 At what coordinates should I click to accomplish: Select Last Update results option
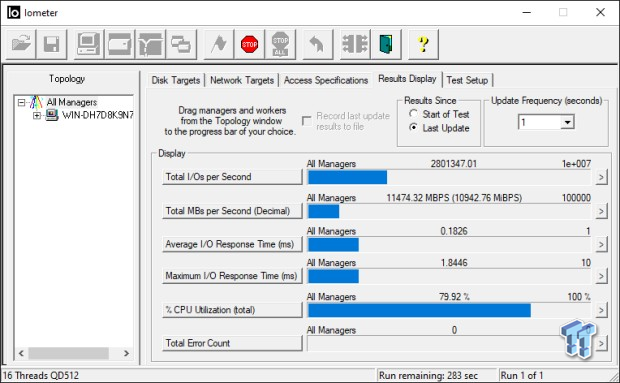click(413, 128)
